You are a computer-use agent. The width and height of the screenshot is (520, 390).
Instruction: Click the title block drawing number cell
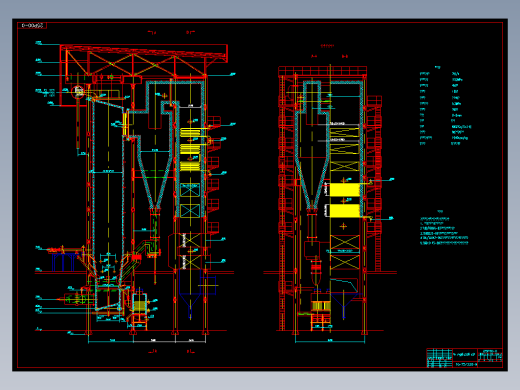tap(466, 364)
